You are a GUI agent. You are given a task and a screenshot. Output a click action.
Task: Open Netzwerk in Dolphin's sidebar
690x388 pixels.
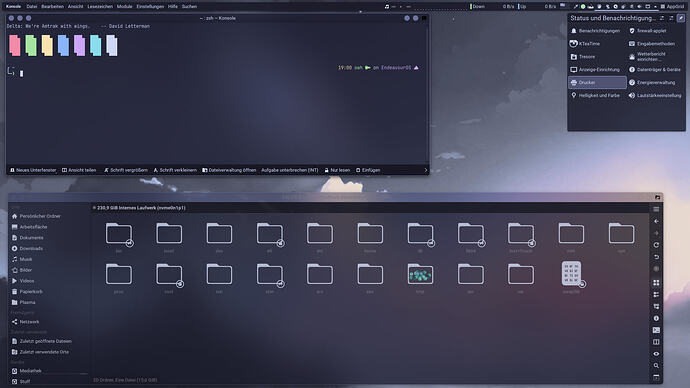coord(25,322)
